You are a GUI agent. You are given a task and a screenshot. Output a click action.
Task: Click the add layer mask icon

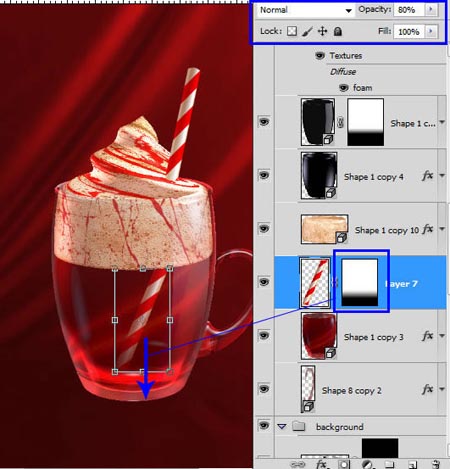click(x=344, y=464)
